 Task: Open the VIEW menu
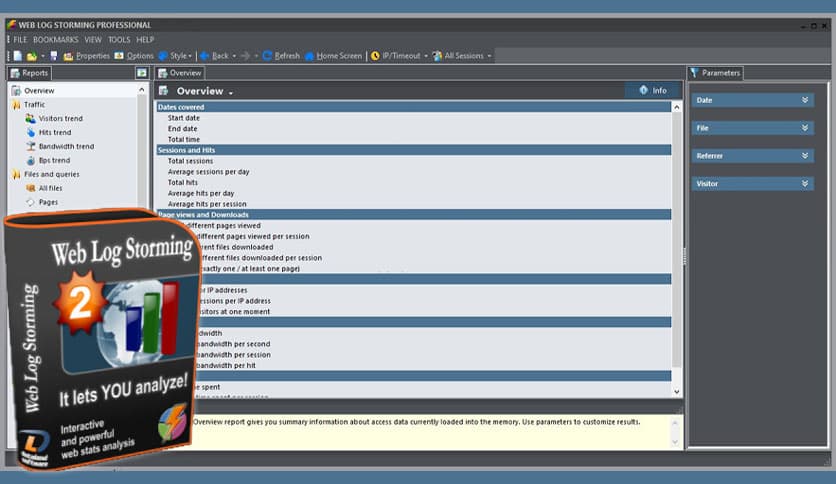(93, 40)
